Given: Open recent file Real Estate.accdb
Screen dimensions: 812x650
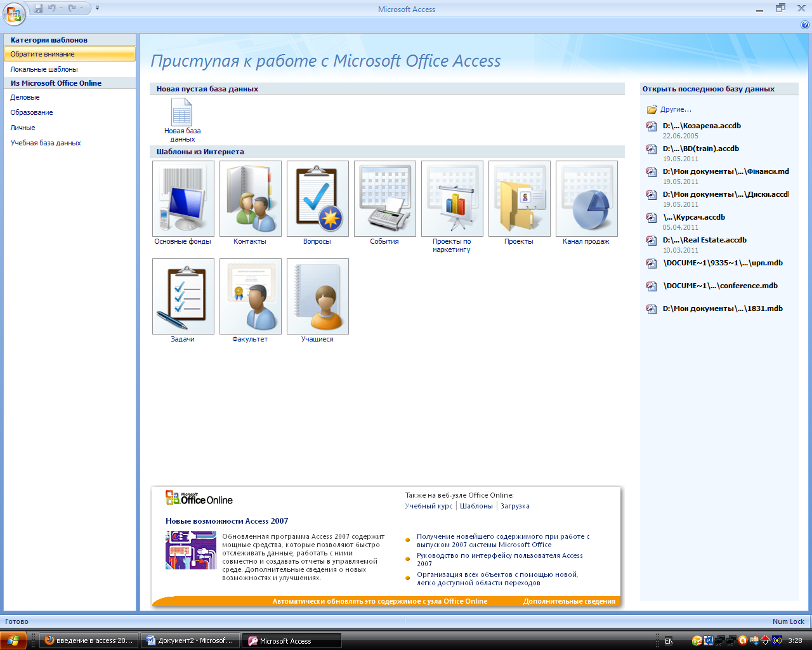Looking at the screenshot, I should tap(705, 240).
